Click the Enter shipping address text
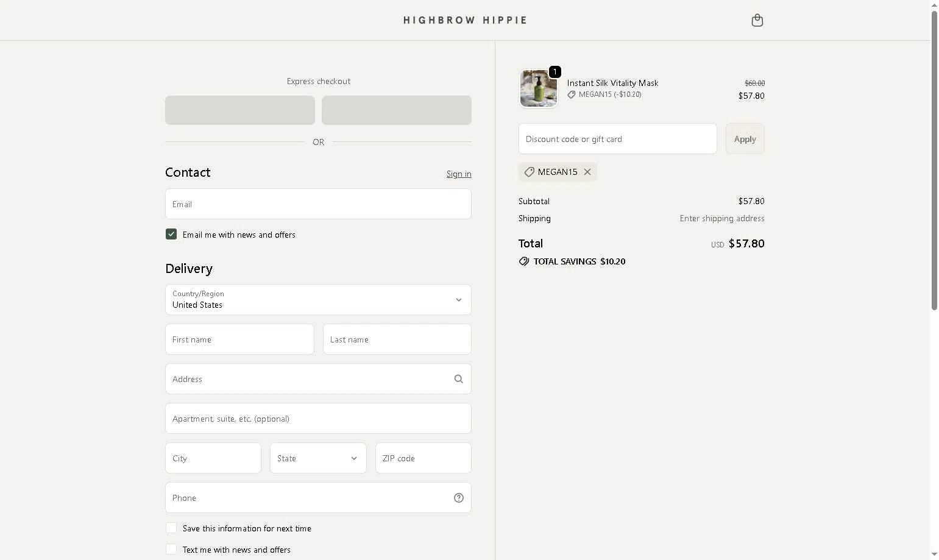 coord(722,218)
